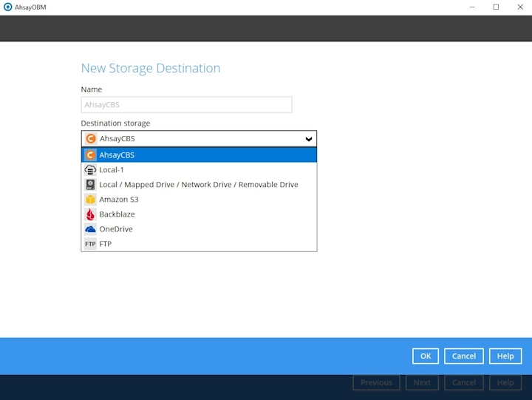Open Help in the blue bar
This screenshot has width=532, height=400.
[x=505, y=356]
